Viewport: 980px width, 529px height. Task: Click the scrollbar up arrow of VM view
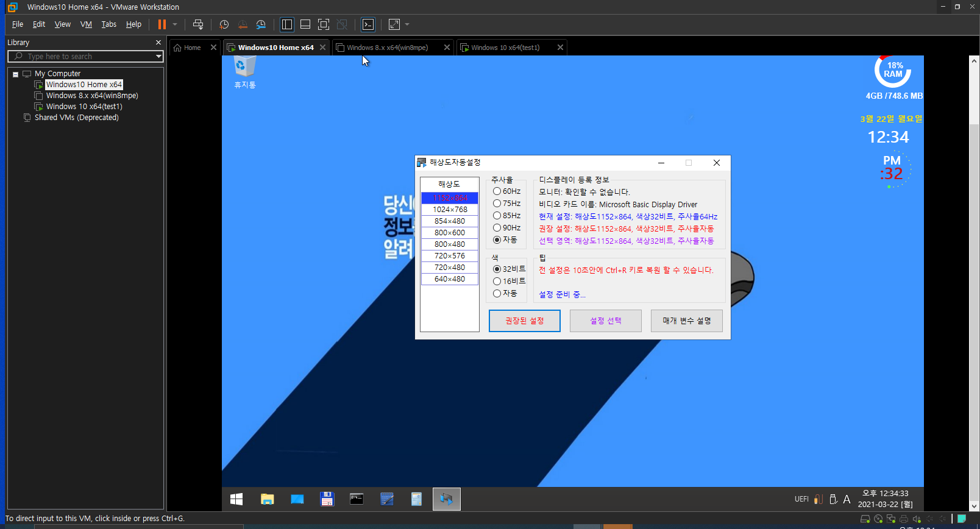coord(974,61)
